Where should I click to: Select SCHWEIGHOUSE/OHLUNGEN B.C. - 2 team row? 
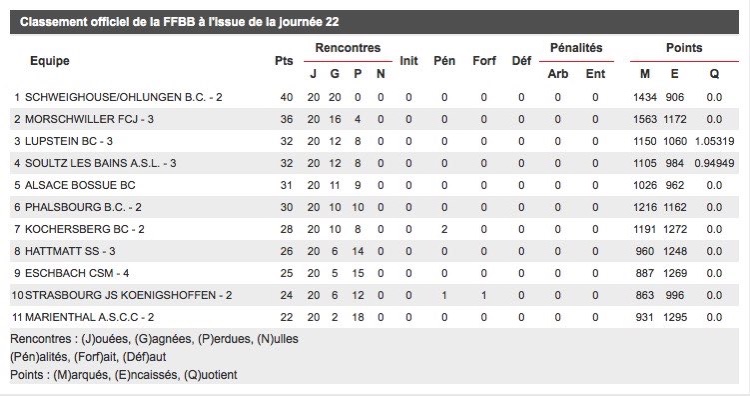[x=375, y=97]
